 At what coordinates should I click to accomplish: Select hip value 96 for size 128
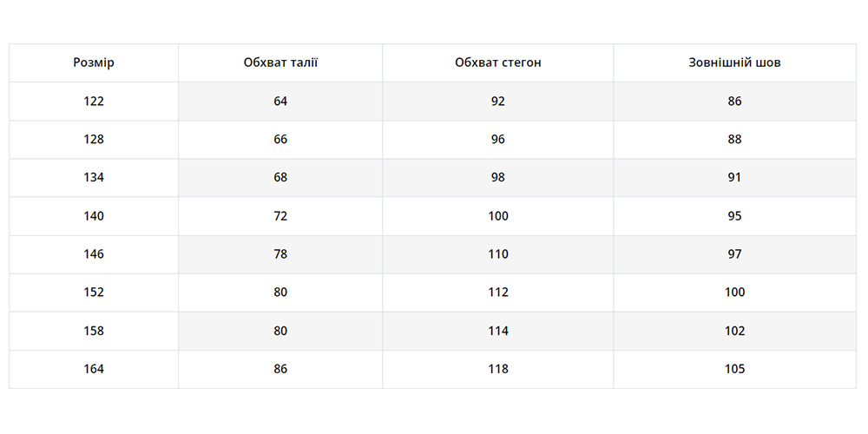[497, 139]
